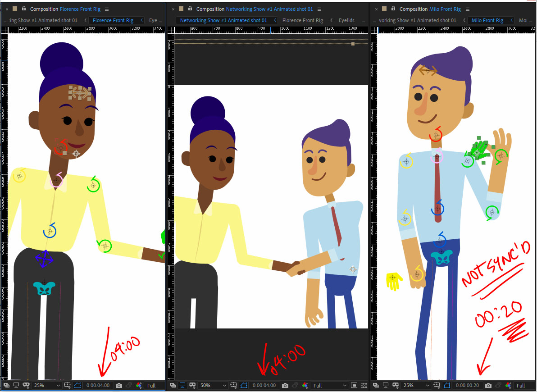This screenshot has height=392, width=537.
Task: Take a snapshot in the Florence Front Rig viewer
Action: click(119, 386)
